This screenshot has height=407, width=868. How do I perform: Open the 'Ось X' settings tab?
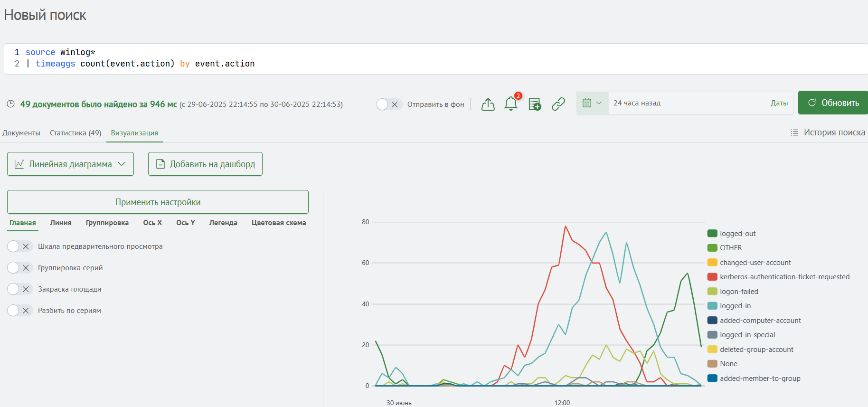(152, 223)
